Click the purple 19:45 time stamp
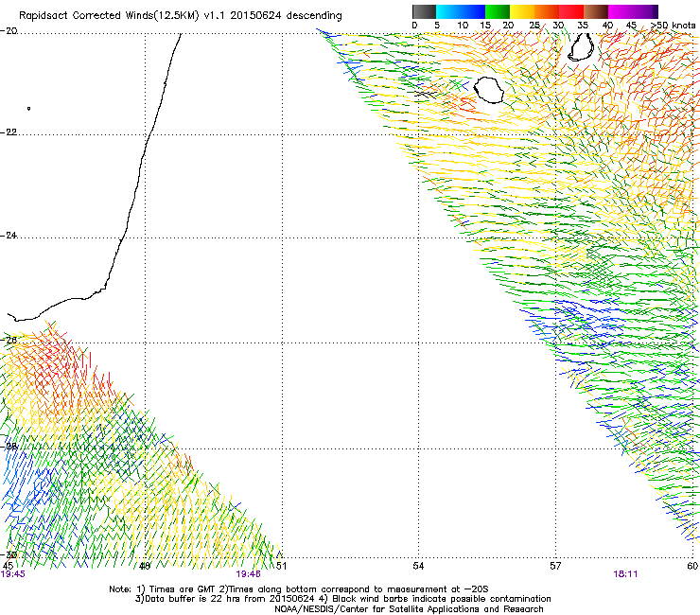Screen dimensions: 700x615 tap(13, 574)
